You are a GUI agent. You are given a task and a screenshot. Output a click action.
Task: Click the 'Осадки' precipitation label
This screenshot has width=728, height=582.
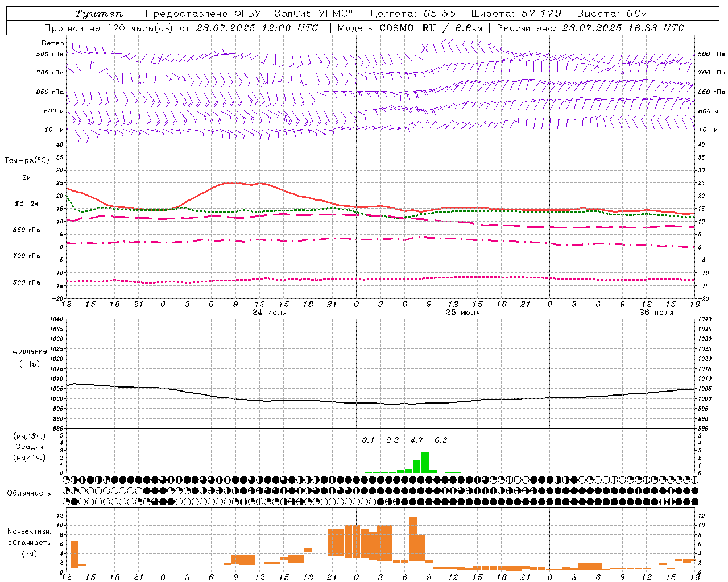point(30,447)
